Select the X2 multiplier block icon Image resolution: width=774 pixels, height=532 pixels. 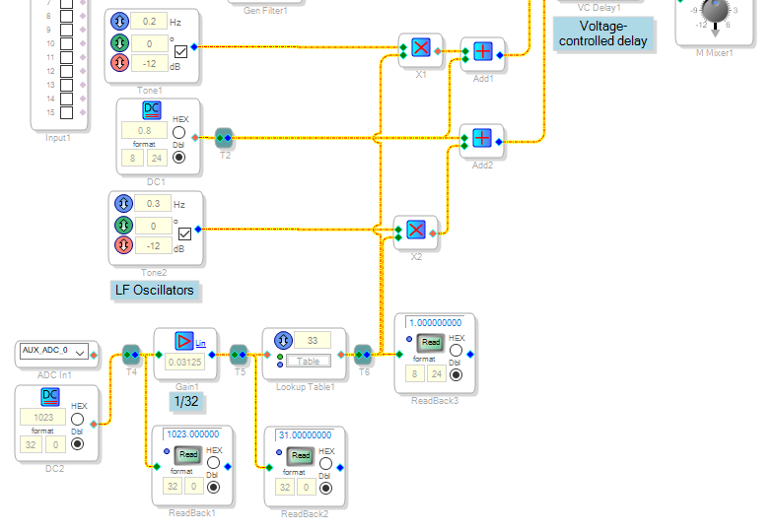click(x=416, y=230)
